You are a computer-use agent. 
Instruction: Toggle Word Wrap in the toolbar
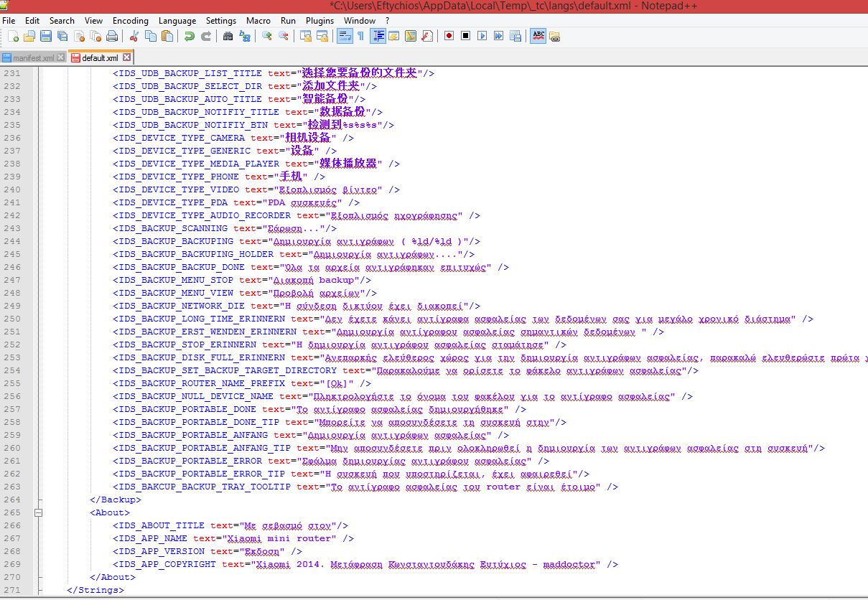[x=344, y=36]
